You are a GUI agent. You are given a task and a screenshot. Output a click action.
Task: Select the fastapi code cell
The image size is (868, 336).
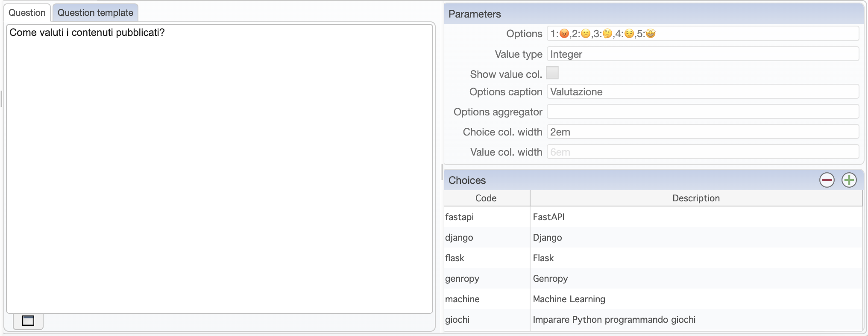(x=487, y=217)
